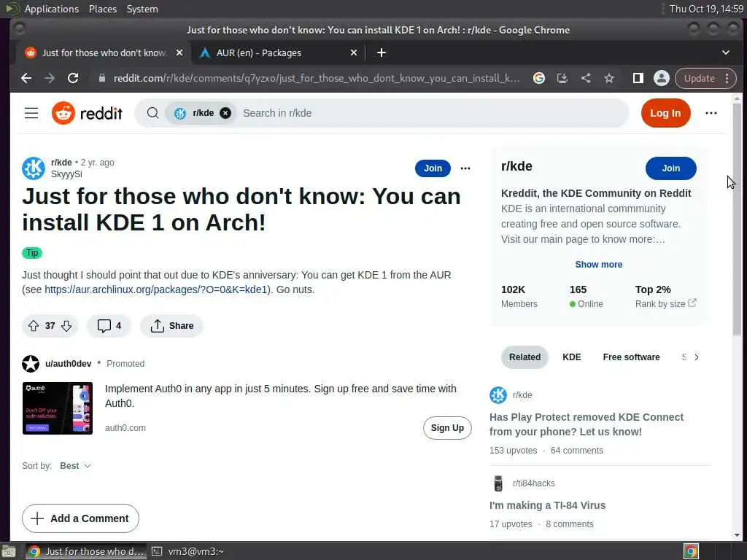Go forward in Chrome
This screenshot has height=560, width=747.
click(x=50, y=78)
